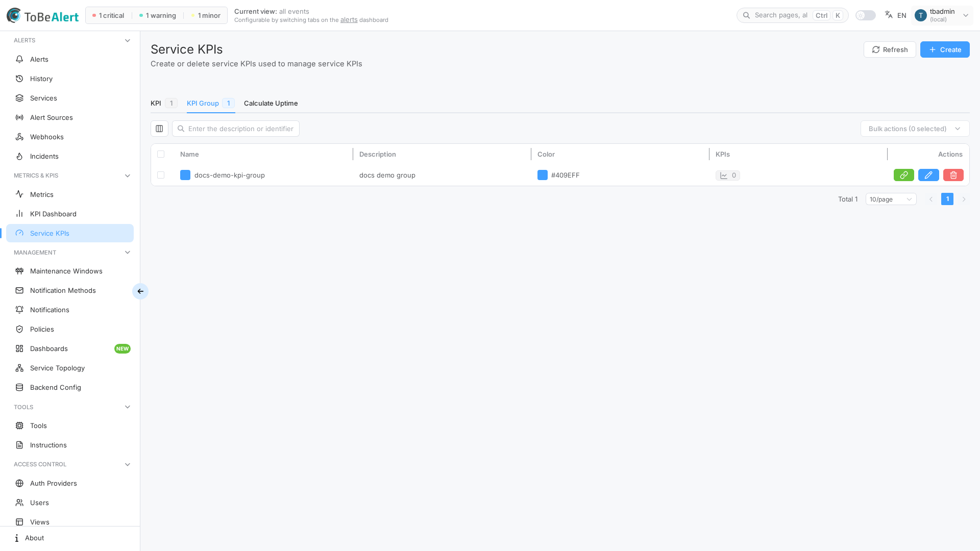The image size is (980, 551).
Task: Follow the alerts dashboard link
Action: (x=349, y=20)
